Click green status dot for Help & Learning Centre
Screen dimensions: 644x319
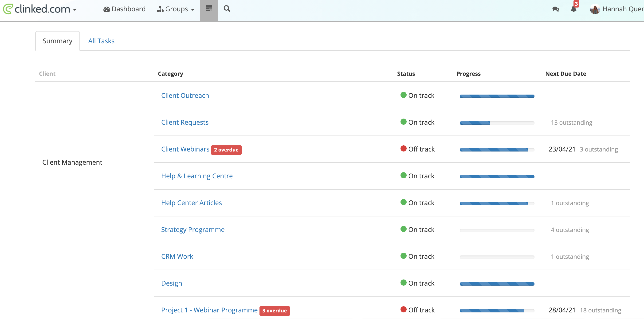tap(403, 175)
